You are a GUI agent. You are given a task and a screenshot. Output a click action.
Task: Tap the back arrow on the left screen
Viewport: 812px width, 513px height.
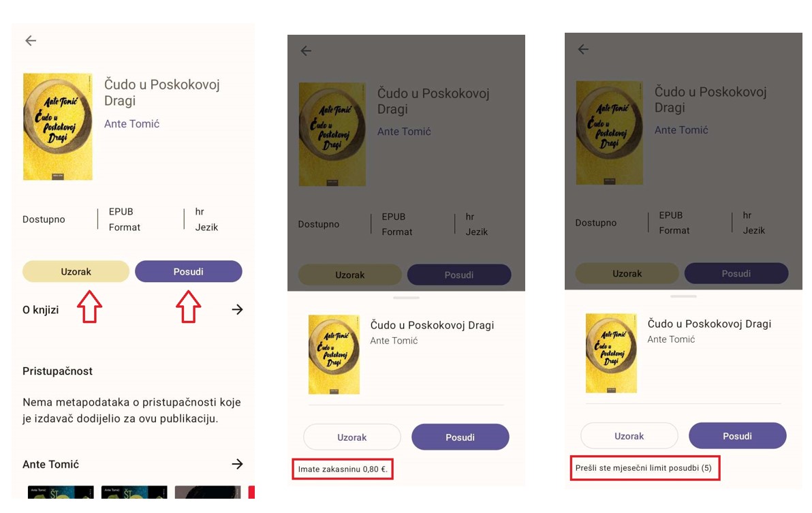coord(31,41)
